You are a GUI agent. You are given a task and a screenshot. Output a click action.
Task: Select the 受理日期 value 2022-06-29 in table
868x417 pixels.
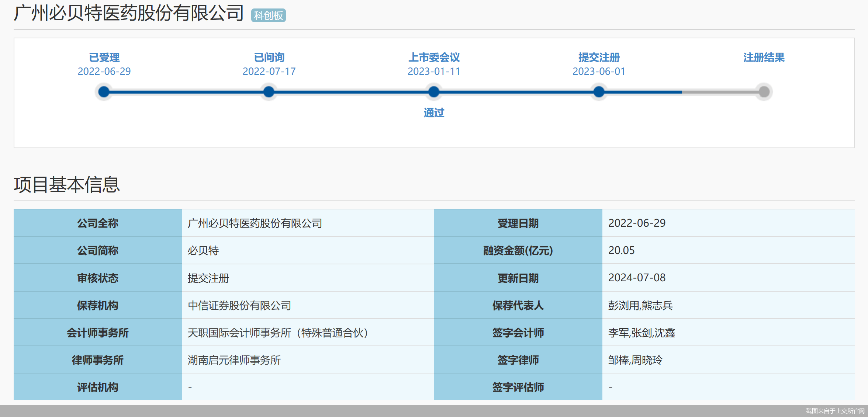coord(637,223)
